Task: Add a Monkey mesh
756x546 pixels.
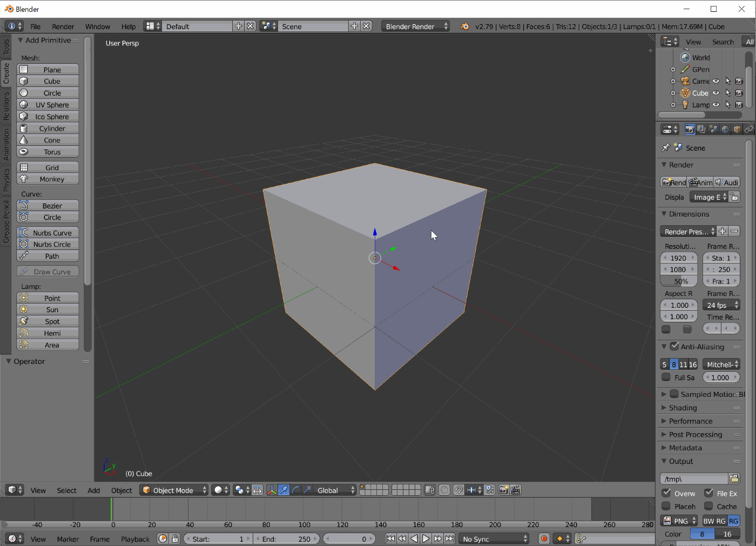Action: click(48, 179)
